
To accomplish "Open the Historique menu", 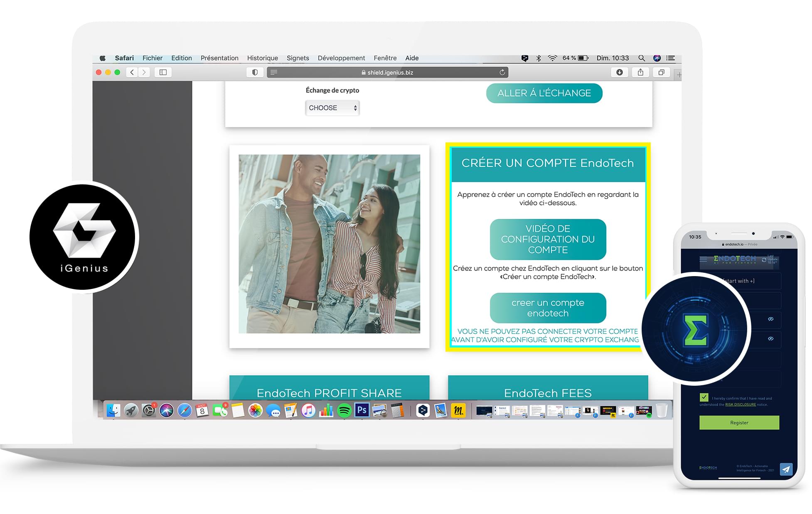I will (262, 58).
